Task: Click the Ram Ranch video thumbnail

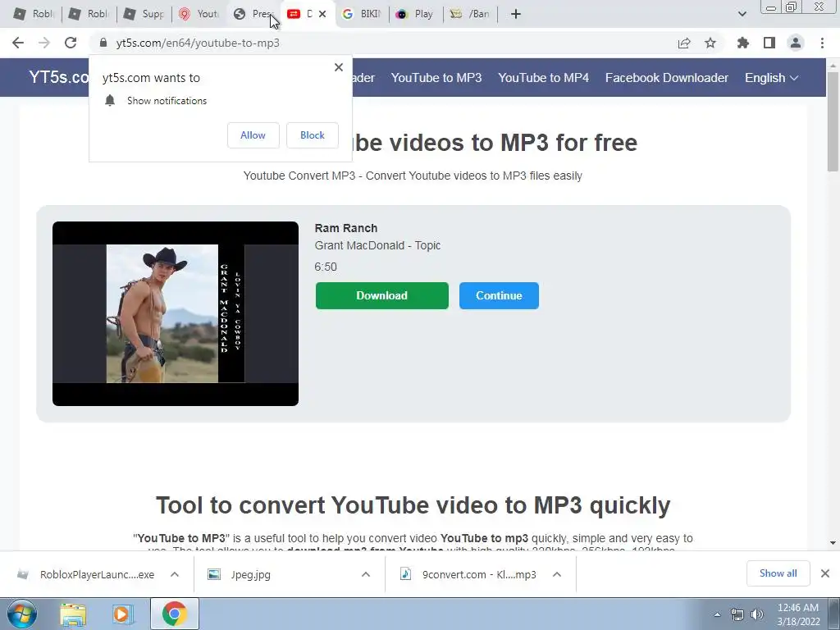Action: 176,313
